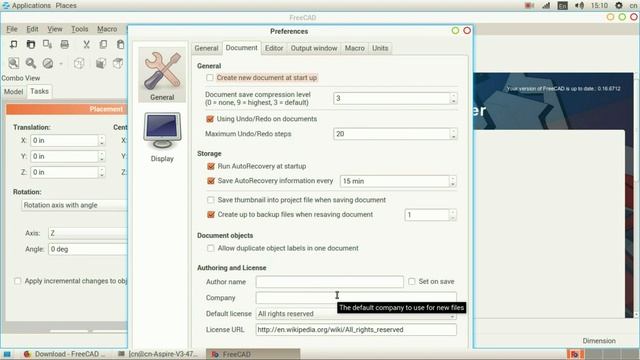Click the cn user menu in panel

tap(633, 5)
